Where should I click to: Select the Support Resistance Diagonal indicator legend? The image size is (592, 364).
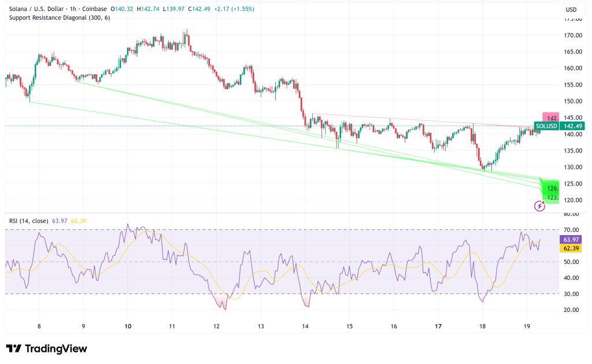click(x=58, y=17)
